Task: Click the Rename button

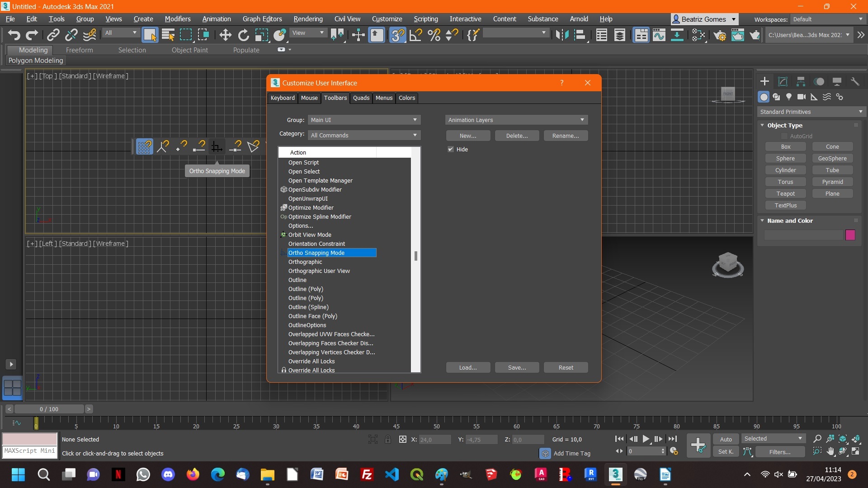Action: [565, 135]
